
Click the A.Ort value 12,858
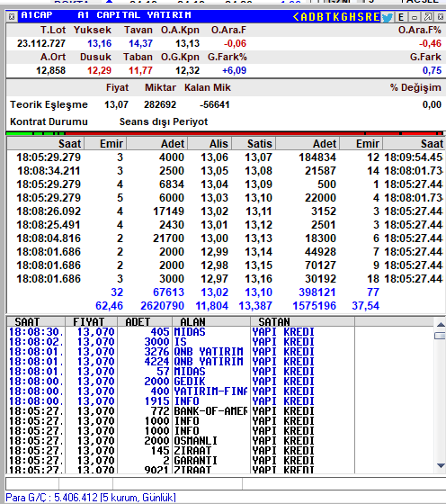pos(50,70)
